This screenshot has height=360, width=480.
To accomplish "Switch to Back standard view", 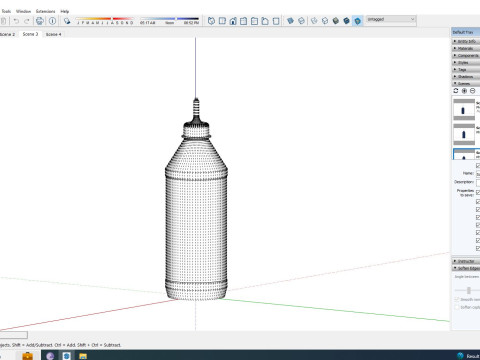I will tap(254, 21).
